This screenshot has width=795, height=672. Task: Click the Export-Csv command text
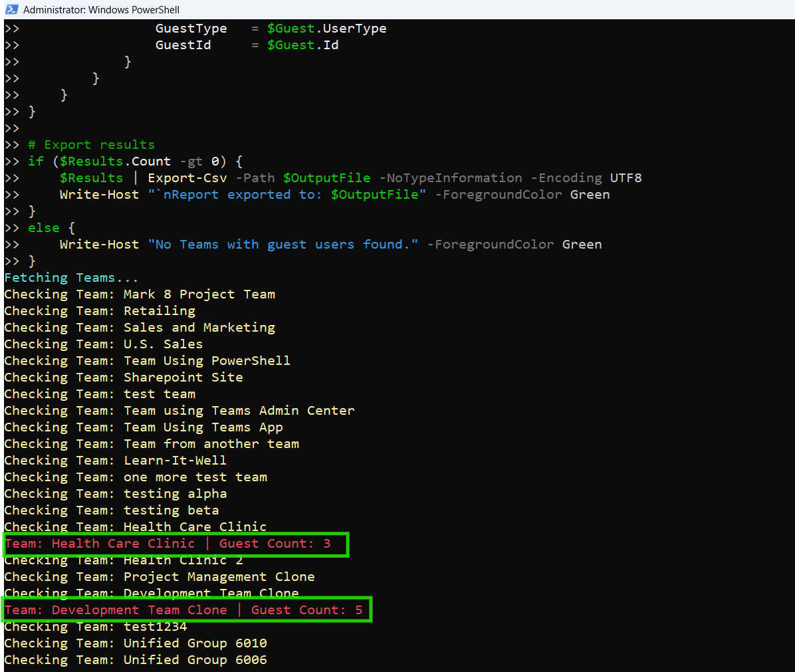[x=187, y=178]
